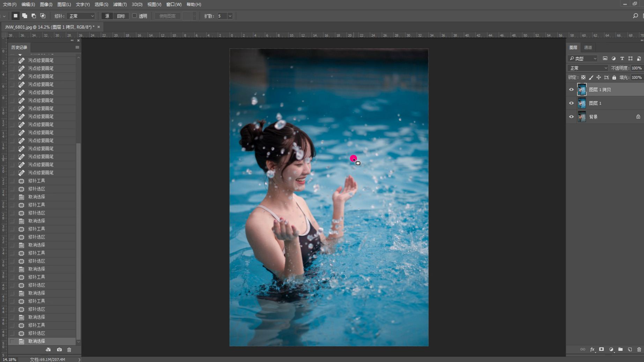Set history brush source at first 修补工具 row
This screenshot has width=644, height=362.
pyautogui.click(x=12, y=181)
